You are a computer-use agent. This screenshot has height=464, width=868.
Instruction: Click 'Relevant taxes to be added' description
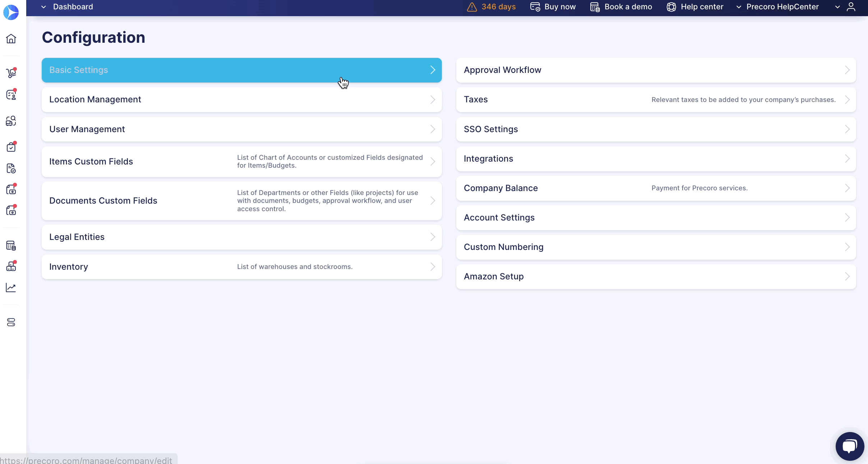click(744, 100)
